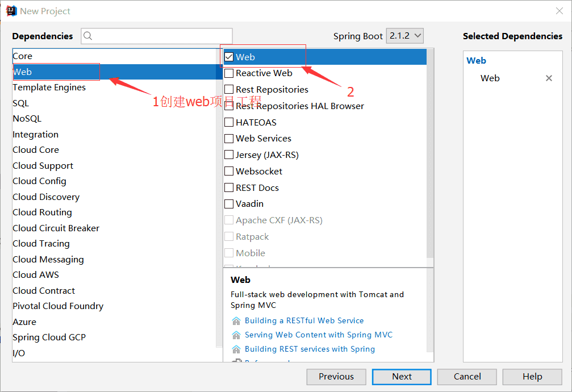Enable the Reactive Web checkbox
This screenshot has width=572, height=392.
click(x=229, y=73)
